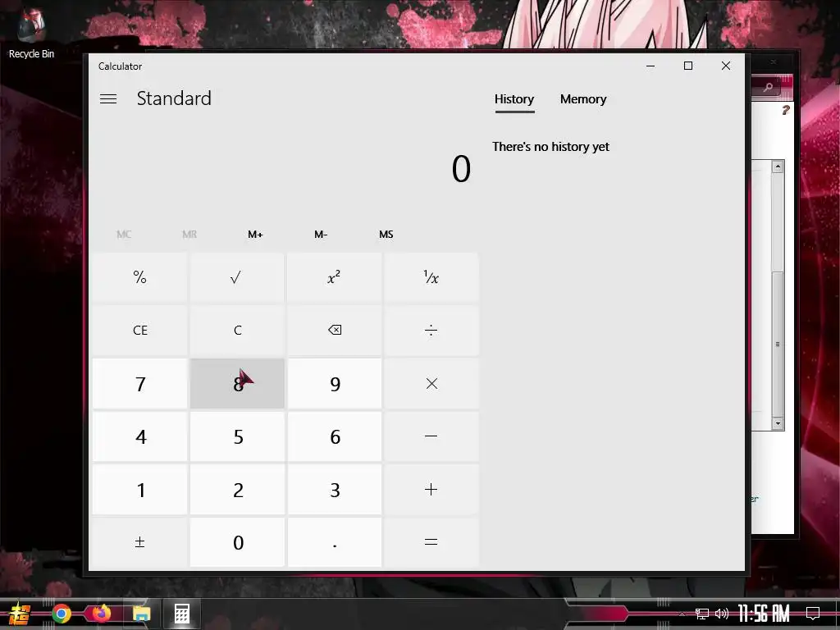This screenshot has height=630, width=840.
Task: Open the volume control in tray
Action: (x=722, y=614)
